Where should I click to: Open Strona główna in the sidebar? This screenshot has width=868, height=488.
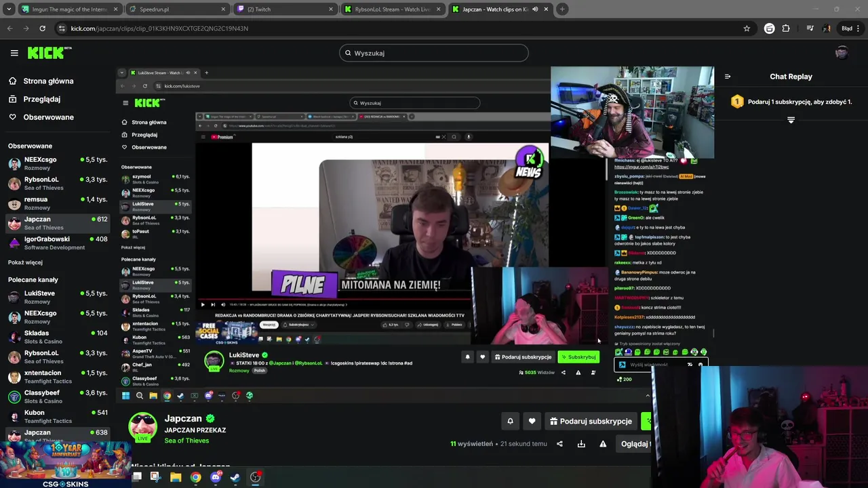(x=41, y=81)
